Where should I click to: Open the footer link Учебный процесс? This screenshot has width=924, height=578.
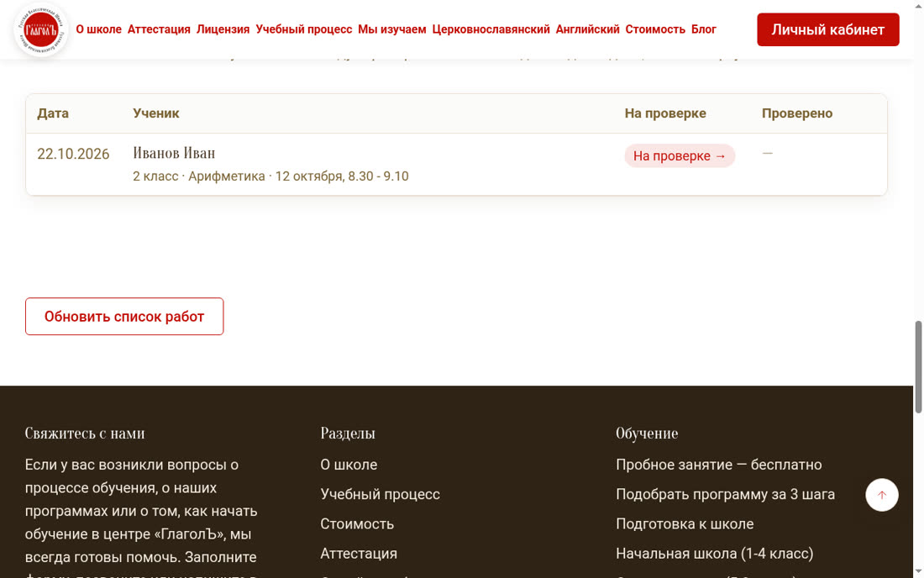click(380, 494)
